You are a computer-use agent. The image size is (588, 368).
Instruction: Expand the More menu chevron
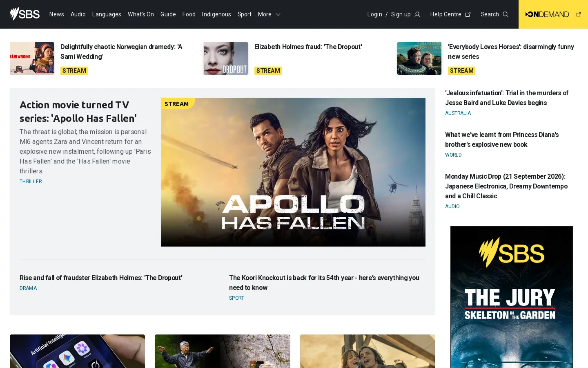pyautogui.click(x=278, y=14)
